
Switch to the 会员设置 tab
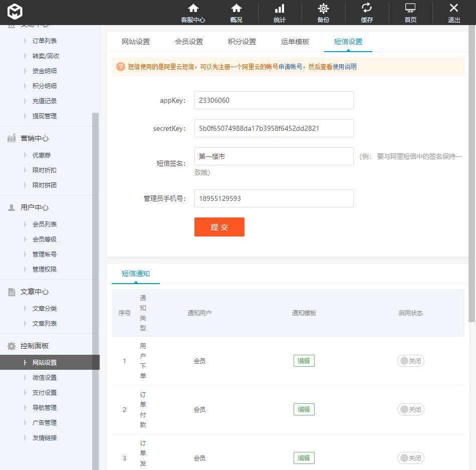(189, 42)
